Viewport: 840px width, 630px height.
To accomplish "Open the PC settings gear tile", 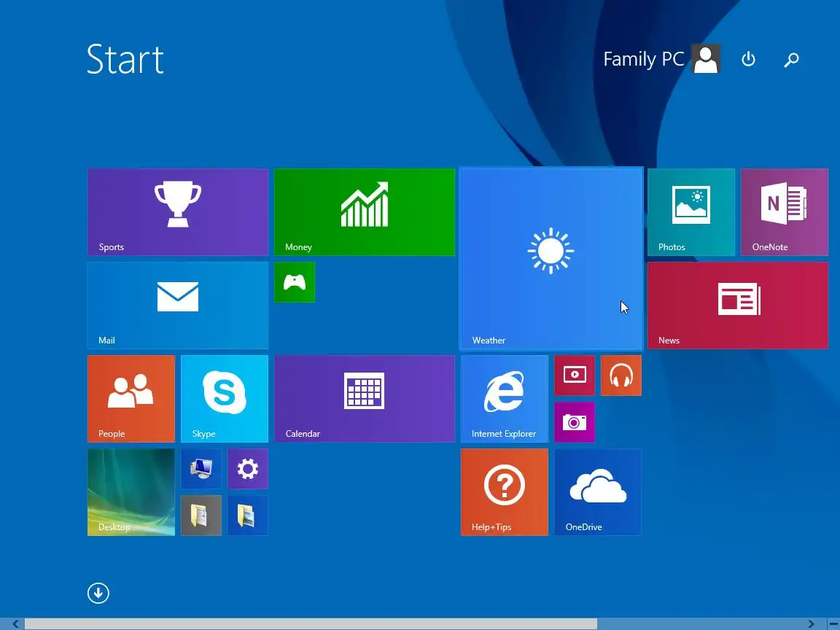I will point(248,469).
